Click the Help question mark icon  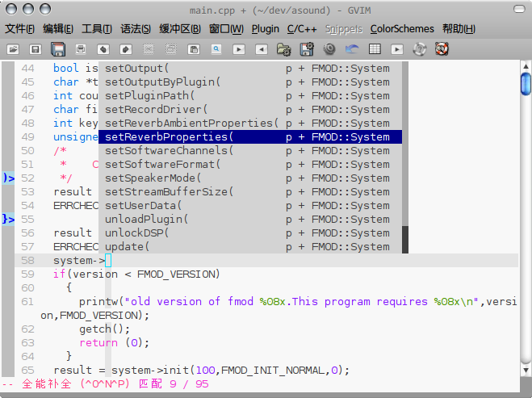(x=420, y=49)
